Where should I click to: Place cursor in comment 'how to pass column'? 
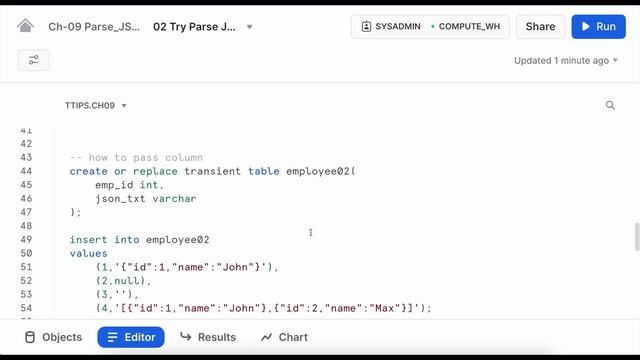click(136, 158)
